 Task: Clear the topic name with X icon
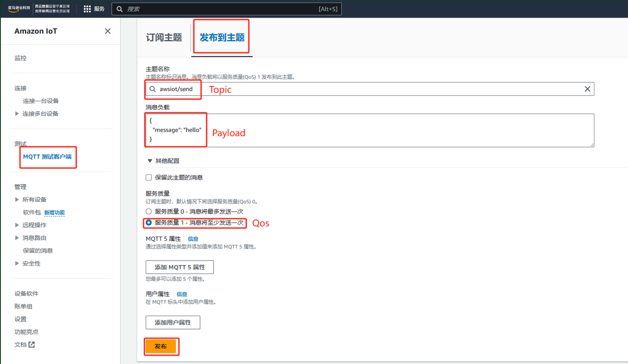click(587, 89)
